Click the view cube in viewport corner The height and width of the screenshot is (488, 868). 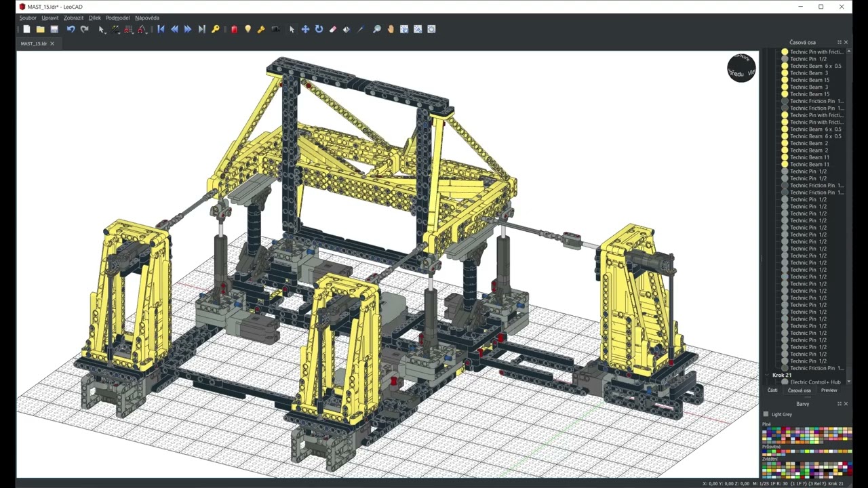click(741, 68)
